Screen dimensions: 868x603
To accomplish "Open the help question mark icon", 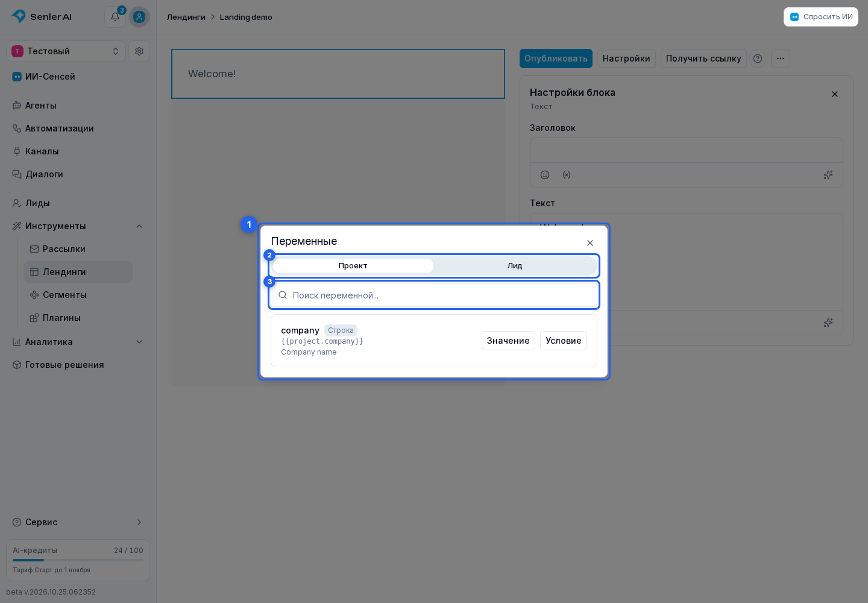I will point(758,58).
